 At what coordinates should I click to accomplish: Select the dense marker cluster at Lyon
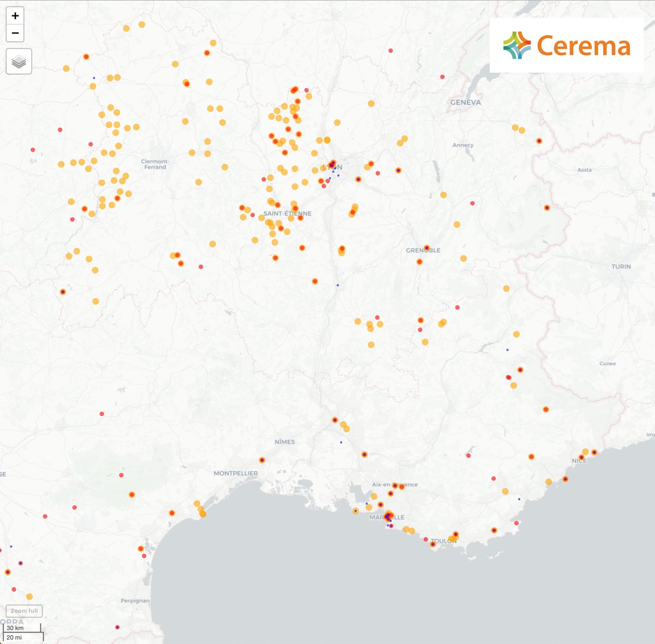pos(332,164)
